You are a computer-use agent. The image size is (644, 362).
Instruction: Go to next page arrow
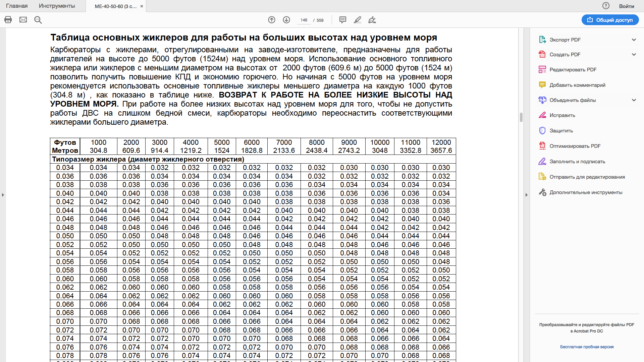(286, 20)
